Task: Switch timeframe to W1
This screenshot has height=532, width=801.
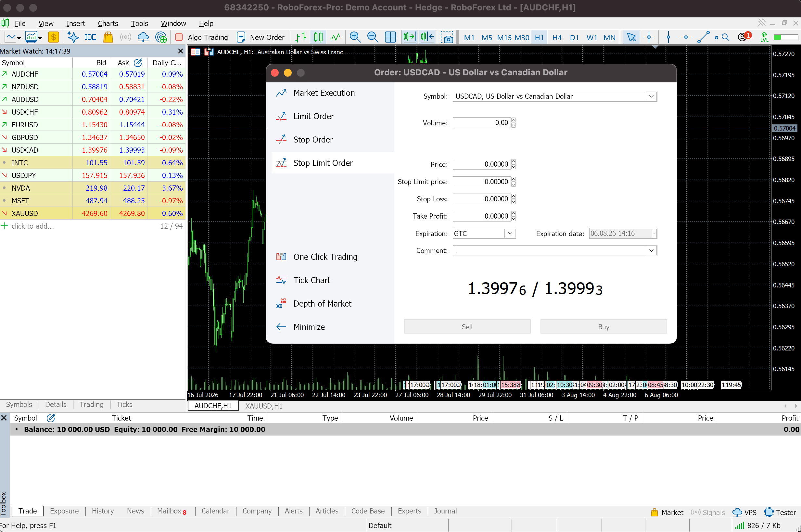Action: click(x=592, y=37)
